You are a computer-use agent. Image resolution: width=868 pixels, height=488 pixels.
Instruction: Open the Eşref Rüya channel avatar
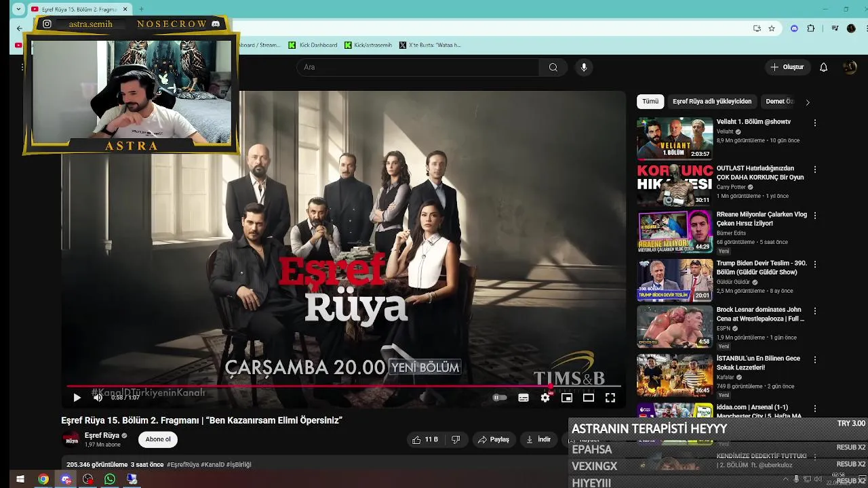[x=71, y=439]
